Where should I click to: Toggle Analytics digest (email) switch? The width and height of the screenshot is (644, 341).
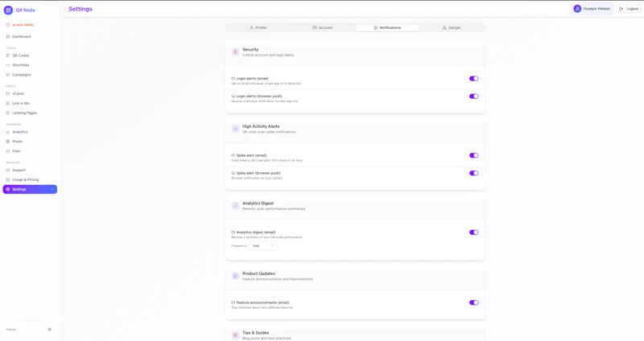pyautogui.click(x=474, y=232)
